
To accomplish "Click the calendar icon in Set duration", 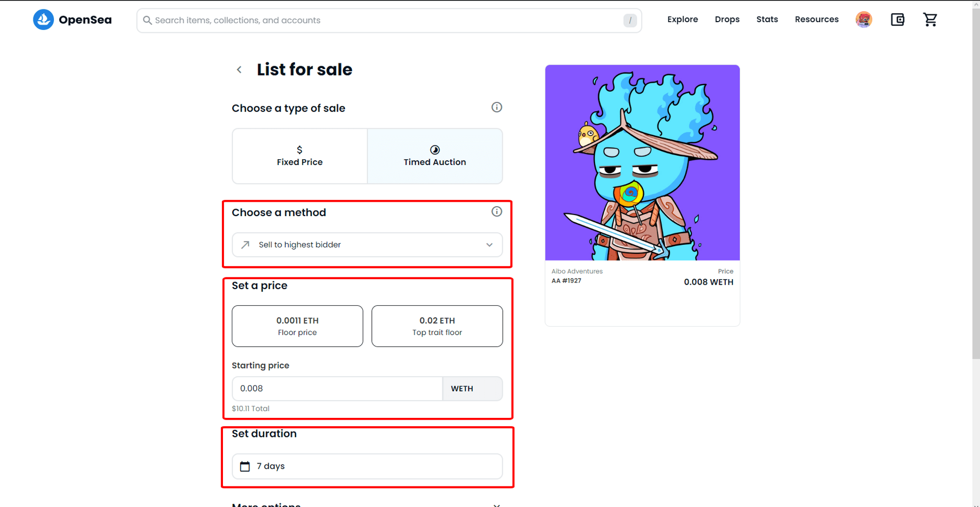I will (x=245, y=466).
